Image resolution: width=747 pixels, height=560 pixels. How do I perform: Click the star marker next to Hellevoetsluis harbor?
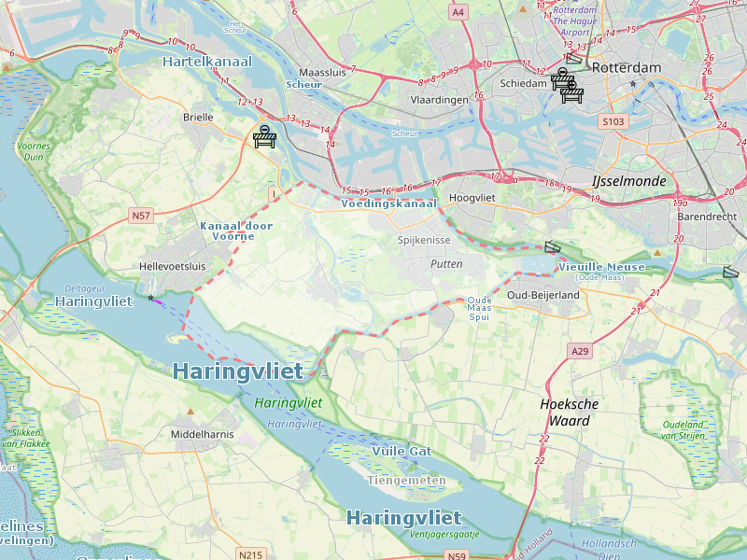coord(151,298)
